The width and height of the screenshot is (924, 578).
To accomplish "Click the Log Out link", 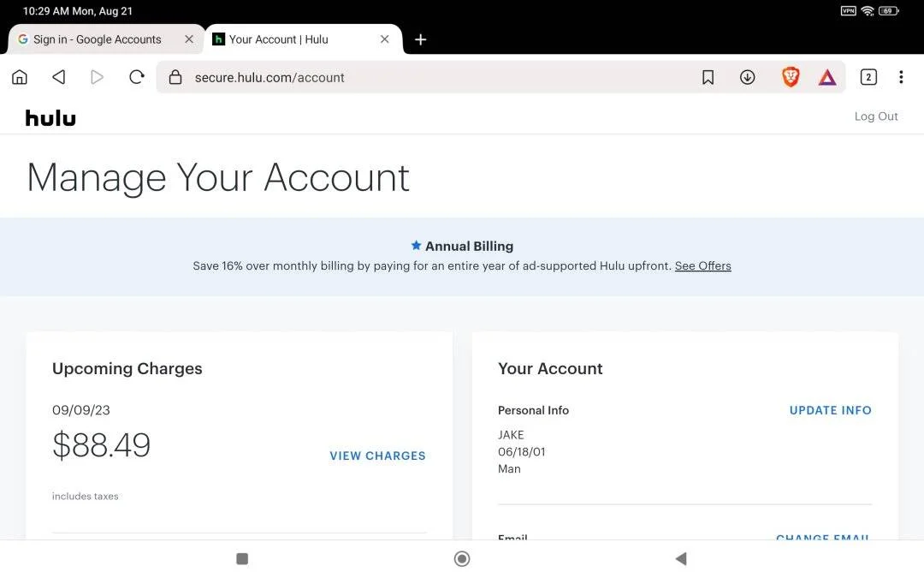I will 876,116.
